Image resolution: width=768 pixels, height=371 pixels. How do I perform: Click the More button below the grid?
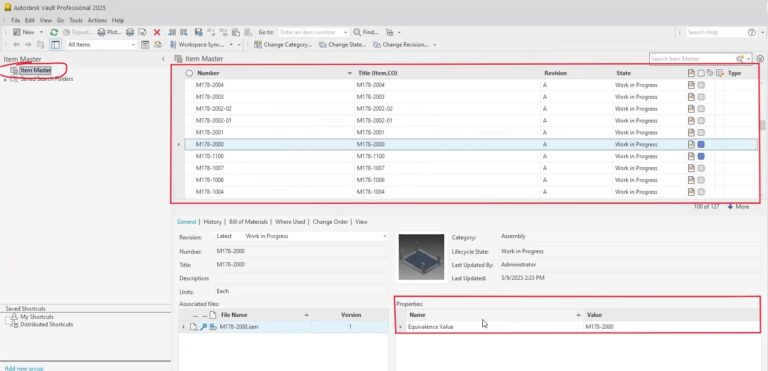coord(738,207)
